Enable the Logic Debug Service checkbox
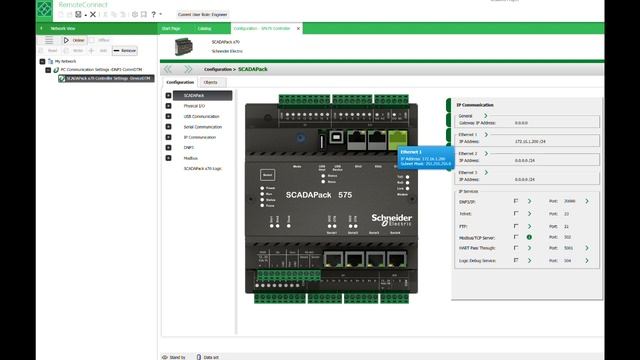The width and height of the screenshot is (640, 360). (x=516, y=260)
